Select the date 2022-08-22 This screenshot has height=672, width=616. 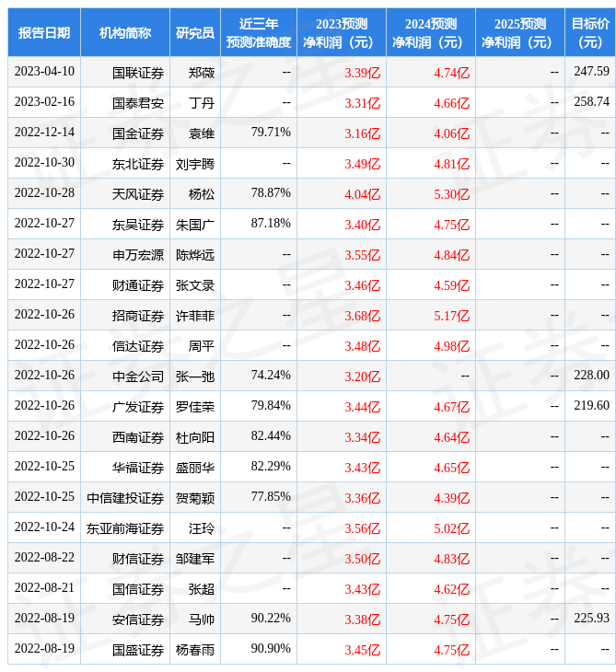click(44, 558)
